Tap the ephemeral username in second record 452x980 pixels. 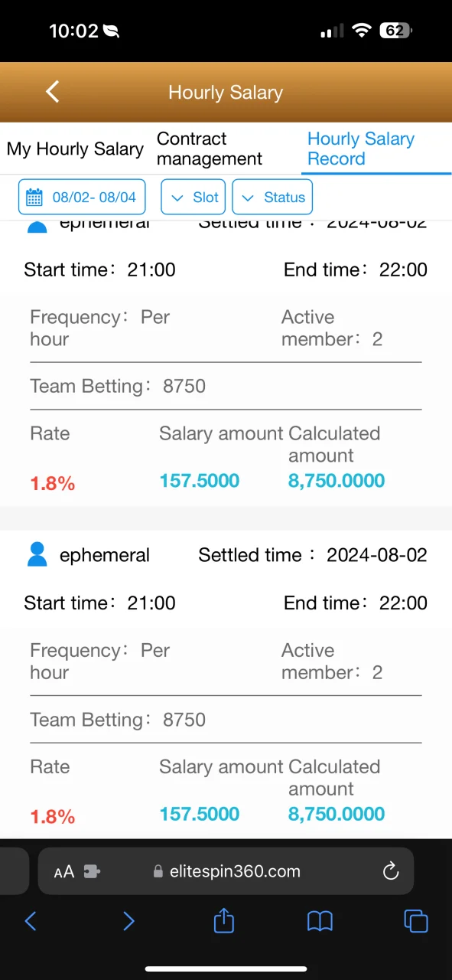pos(105,555)
